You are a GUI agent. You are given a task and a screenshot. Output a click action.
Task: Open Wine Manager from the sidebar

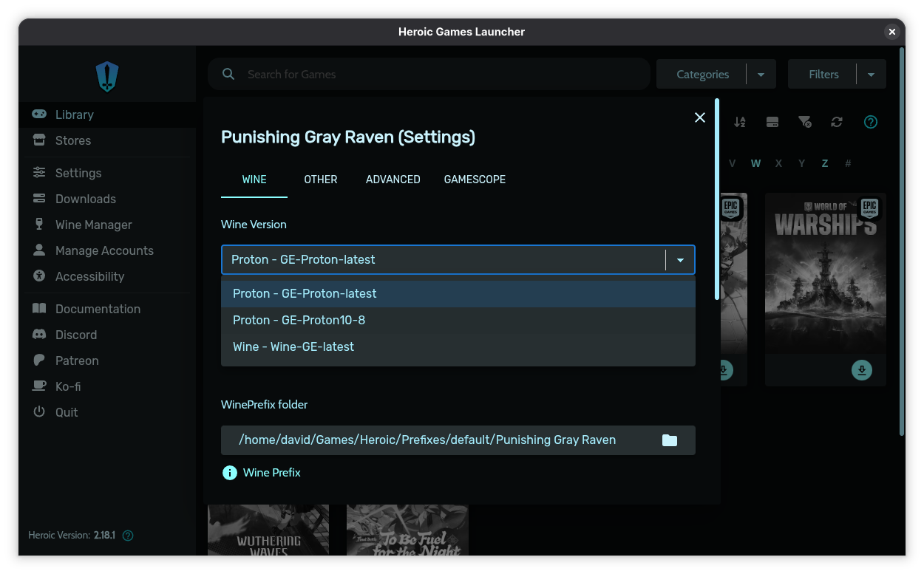pos(93,225)
